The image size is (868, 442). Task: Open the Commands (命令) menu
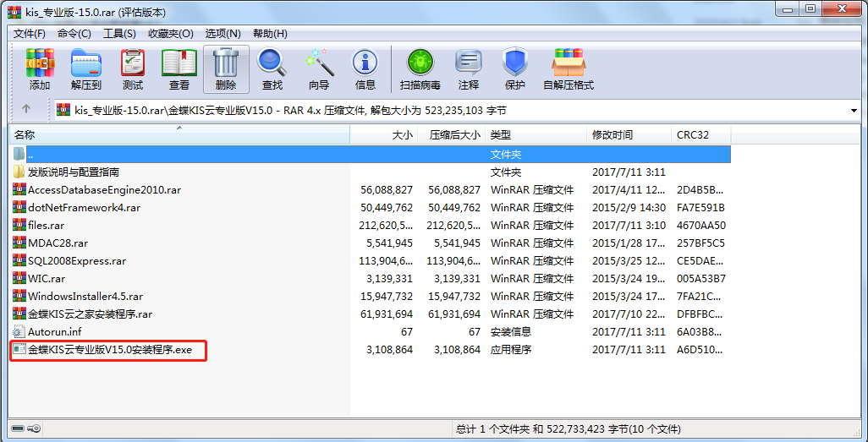tap(74, 34)
